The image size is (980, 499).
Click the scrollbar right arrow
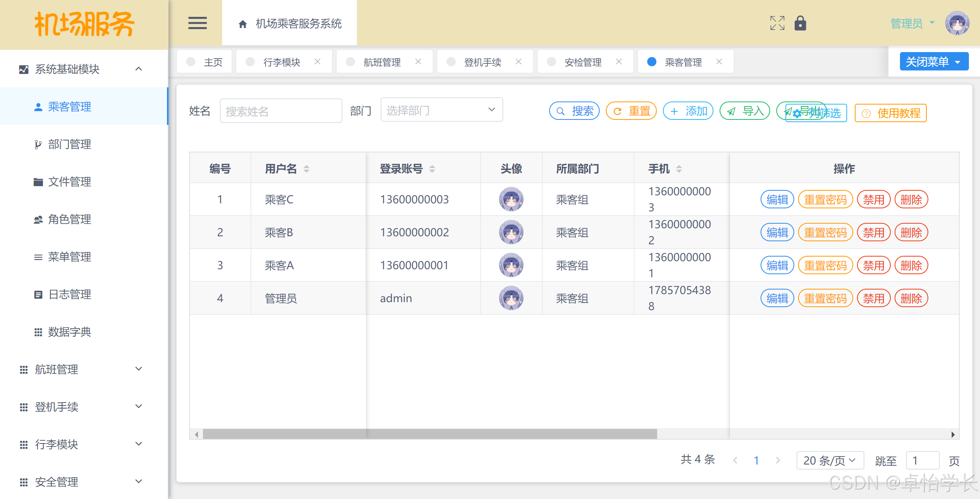pyautogui.click(x=953, y=434)
